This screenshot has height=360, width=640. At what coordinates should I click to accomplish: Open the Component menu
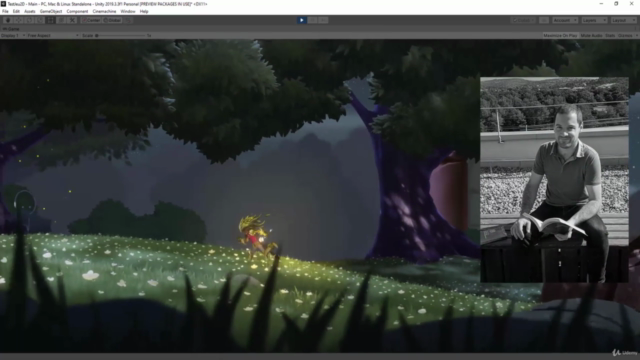(77, 11)
